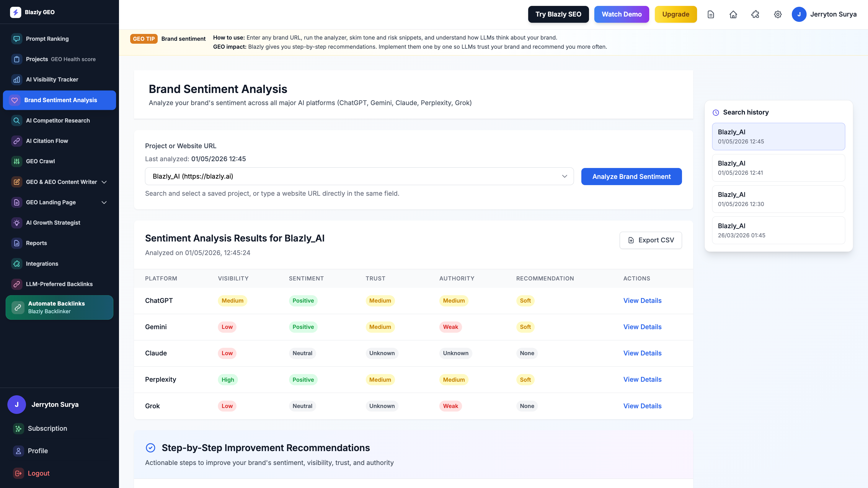
Task: Expand the GEO Landing Page chevron
Action: 104,203
